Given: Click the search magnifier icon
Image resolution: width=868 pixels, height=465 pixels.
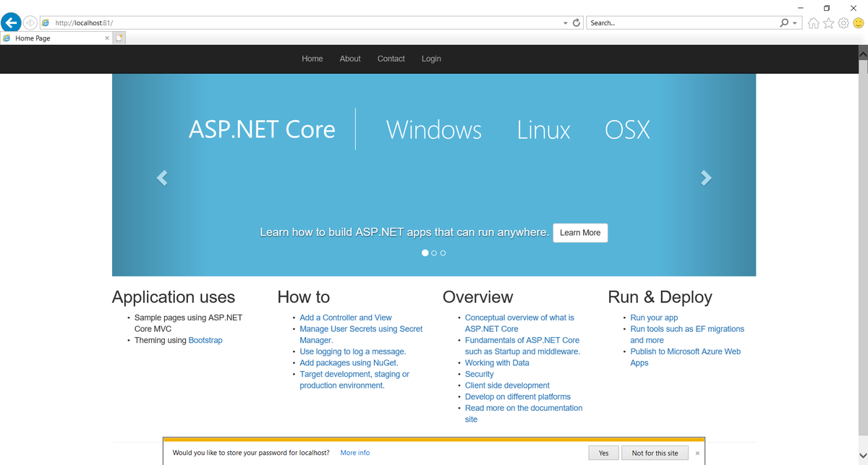Looking at the screenshot, I should tap(784, 23).
